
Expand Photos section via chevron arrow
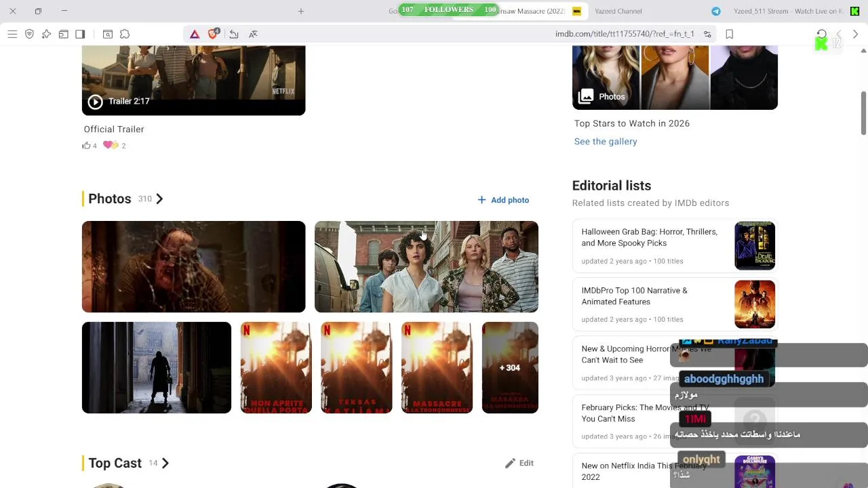(159, 199)
